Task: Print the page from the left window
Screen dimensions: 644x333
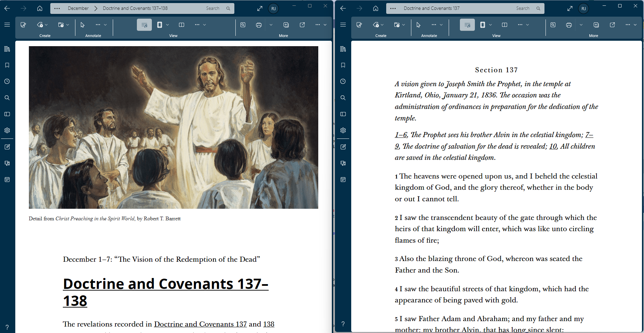Action: point(259,25)
